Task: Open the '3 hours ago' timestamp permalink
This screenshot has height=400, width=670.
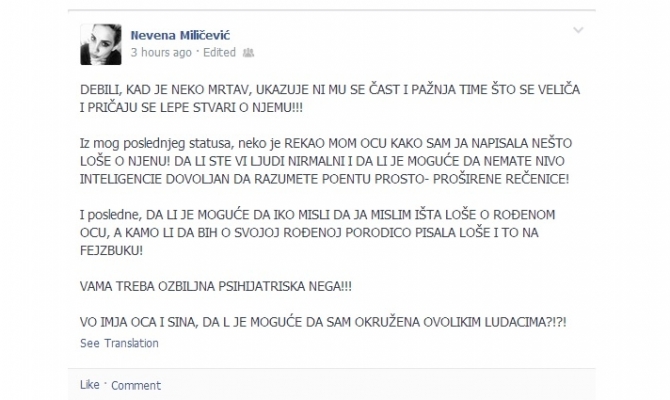Action: click(161, 53)
